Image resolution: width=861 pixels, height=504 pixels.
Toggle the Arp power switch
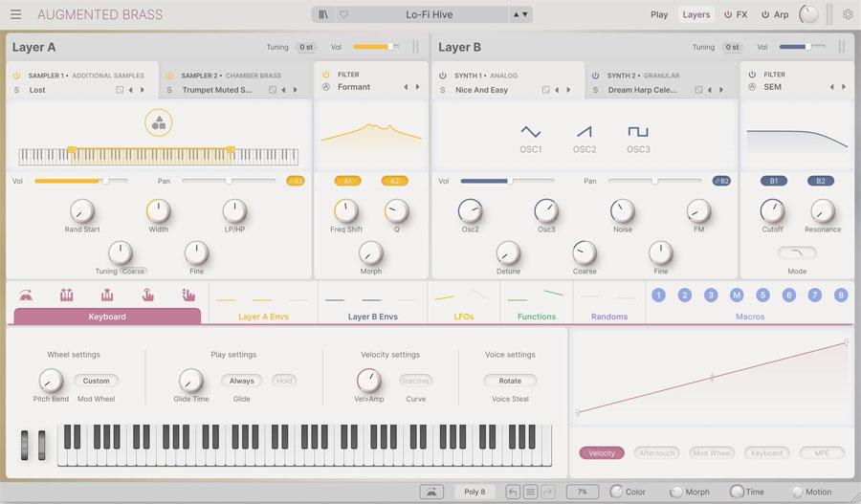765,15
